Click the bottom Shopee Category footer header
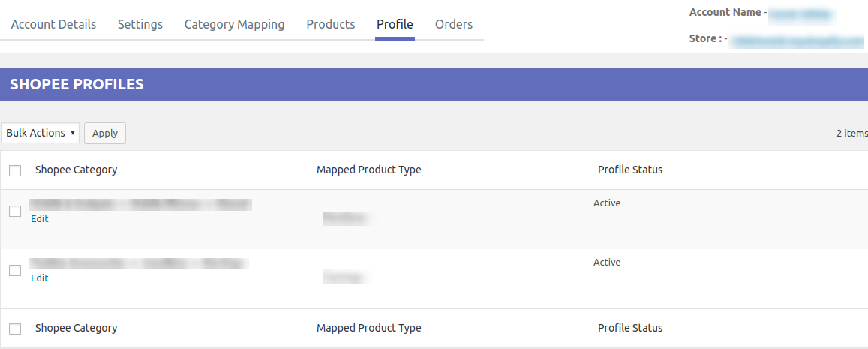 tap(76, 328)
